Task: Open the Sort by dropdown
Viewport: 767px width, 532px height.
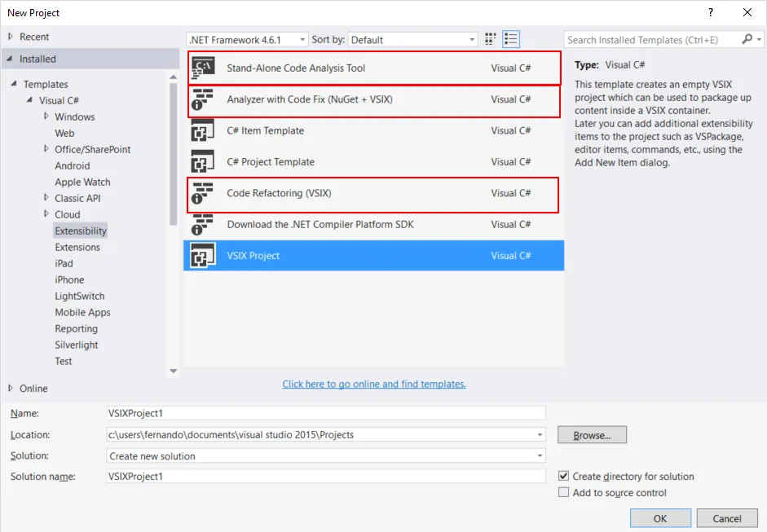Action: pyautogui.click(x=412, y=40)
